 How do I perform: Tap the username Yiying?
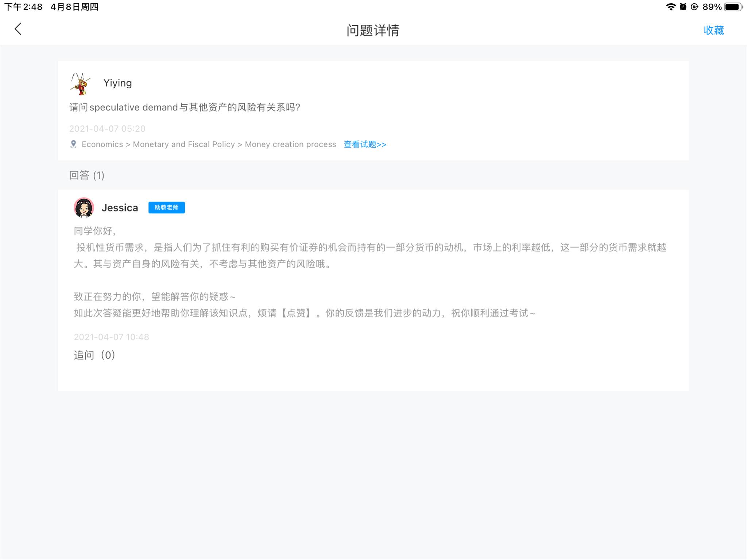coord(117,83)
